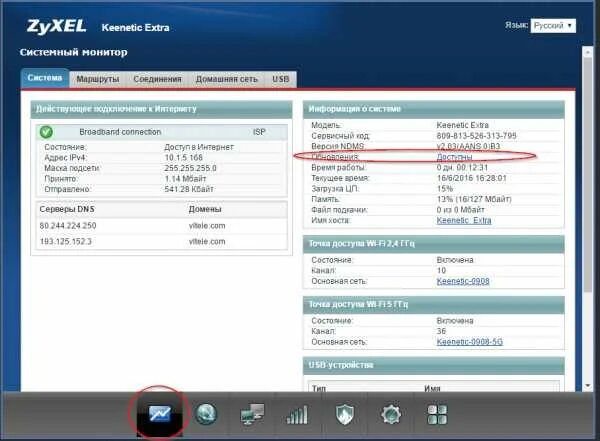The image size is (600, 441).
Task: Click the Информация о системе panel header
Action: [x=434, y=109]
